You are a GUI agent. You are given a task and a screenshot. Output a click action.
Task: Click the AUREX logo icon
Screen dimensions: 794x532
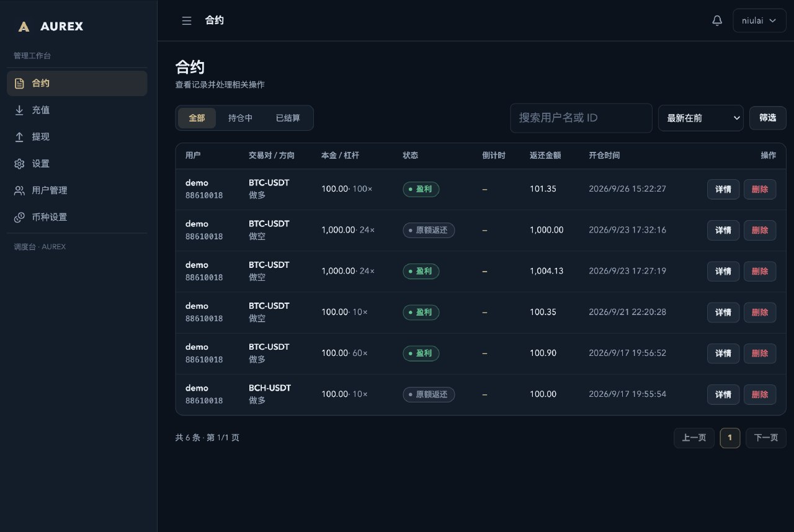click(x=24, y=26)
